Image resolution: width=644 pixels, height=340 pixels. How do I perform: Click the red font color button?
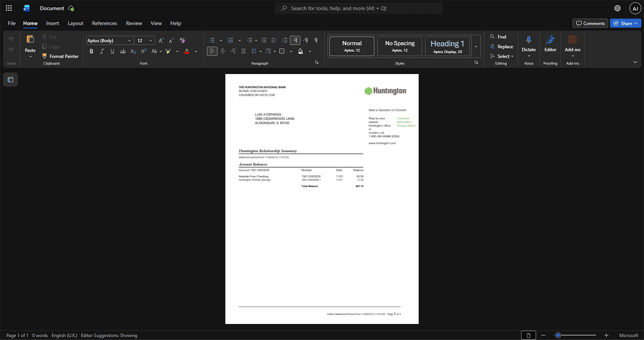click(187, 51)
